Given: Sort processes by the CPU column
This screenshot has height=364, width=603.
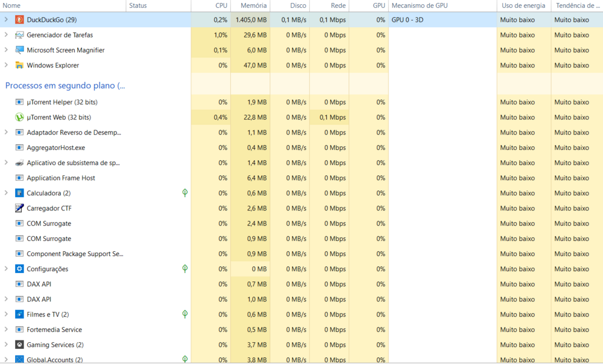Looking at the screenshot, I should coord(221,5).
